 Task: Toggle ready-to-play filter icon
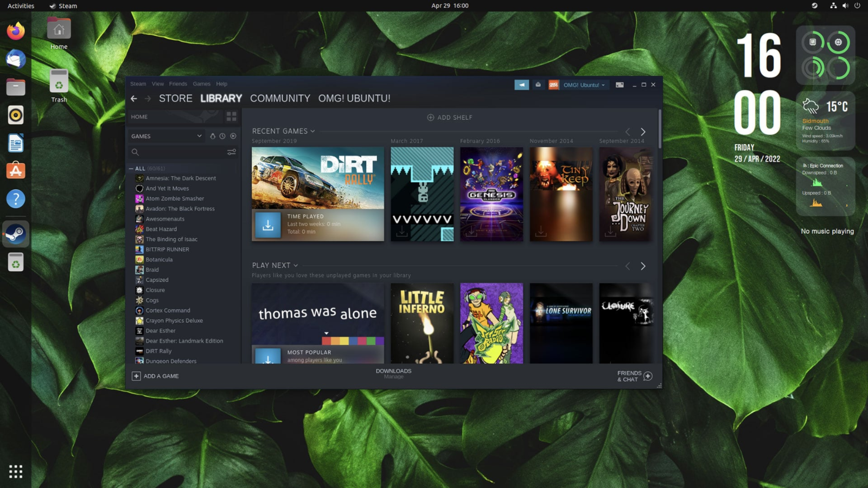pos(233,136)
